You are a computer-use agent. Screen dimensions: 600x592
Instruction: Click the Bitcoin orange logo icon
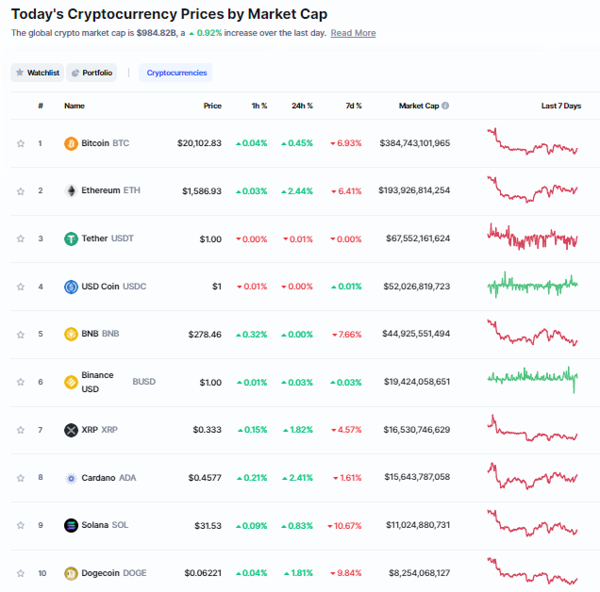point(71,144)
